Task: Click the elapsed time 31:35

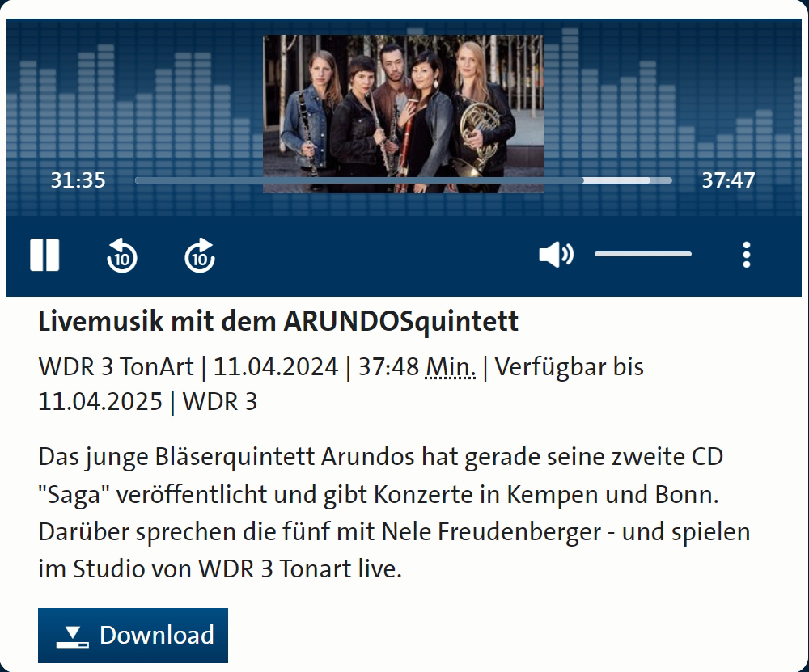Action: coord(78,180)
